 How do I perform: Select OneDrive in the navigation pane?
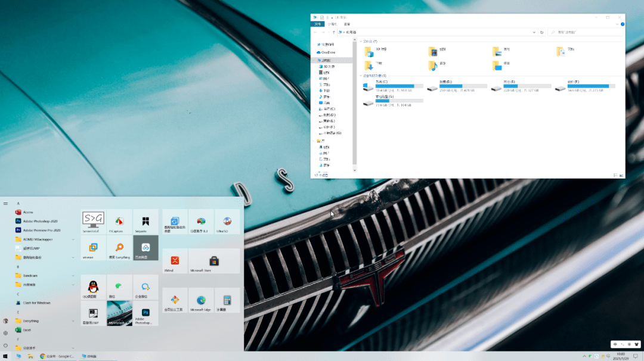328,52
